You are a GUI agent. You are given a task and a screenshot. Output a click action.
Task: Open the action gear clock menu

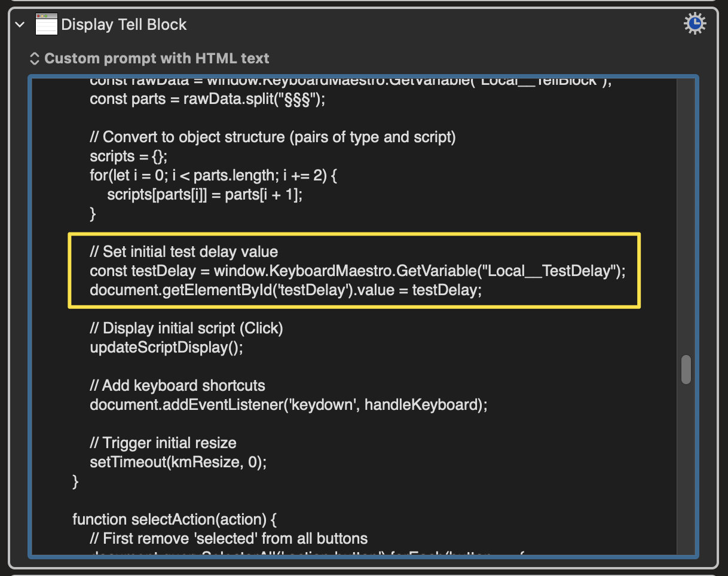tap(695, 24)
